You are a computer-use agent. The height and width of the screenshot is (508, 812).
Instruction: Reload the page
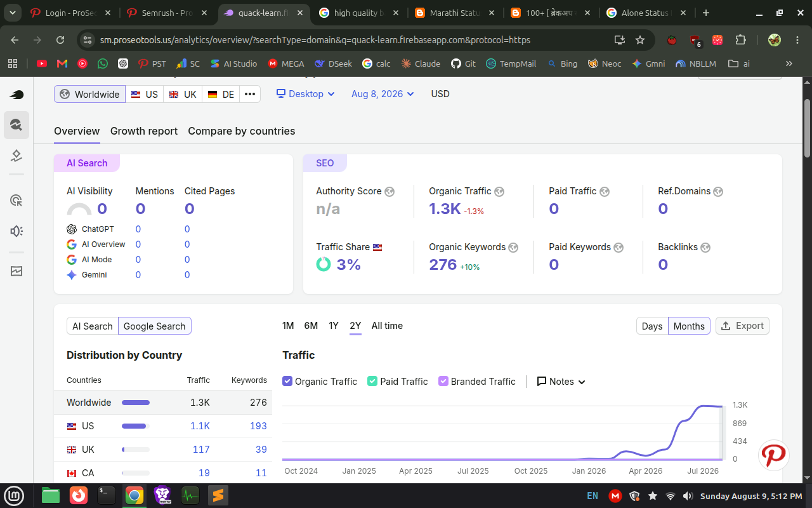tap(60, 40)
